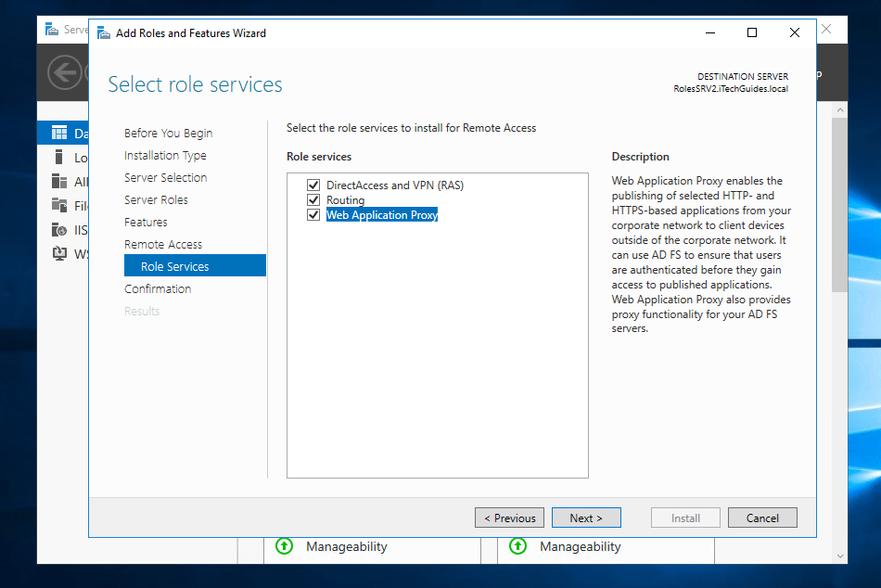Viewport: 881px width, 588px height.
Task: Click the right green Manageability arrow icon
Action: pyautogui.click(x=518, y=546)
